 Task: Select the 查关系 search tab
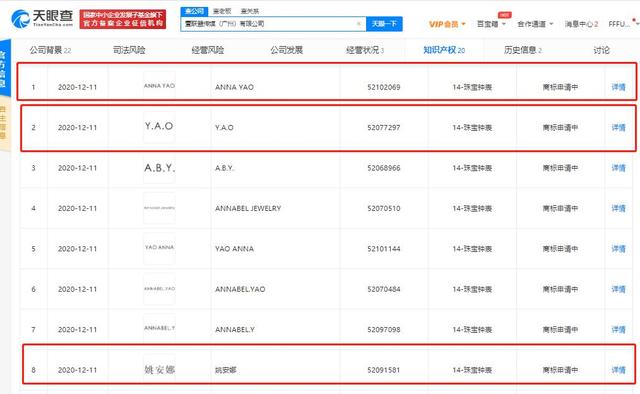click(x=249, y=11)
